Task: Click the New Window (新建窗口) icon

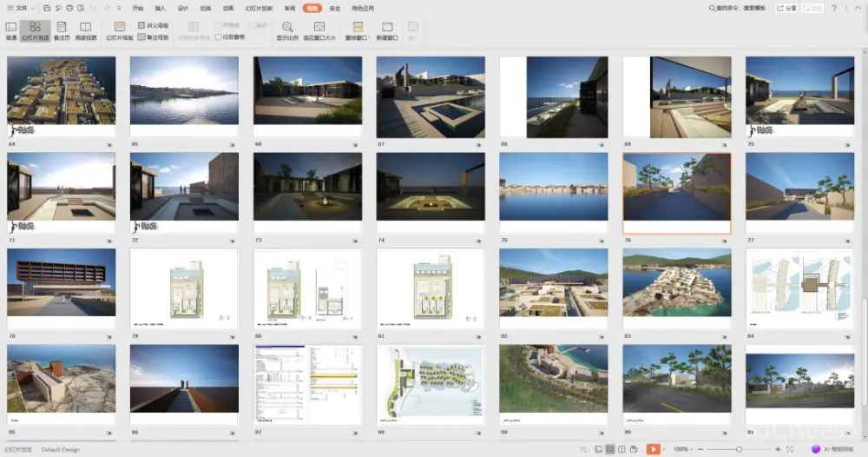Action: tap(387, 28)
